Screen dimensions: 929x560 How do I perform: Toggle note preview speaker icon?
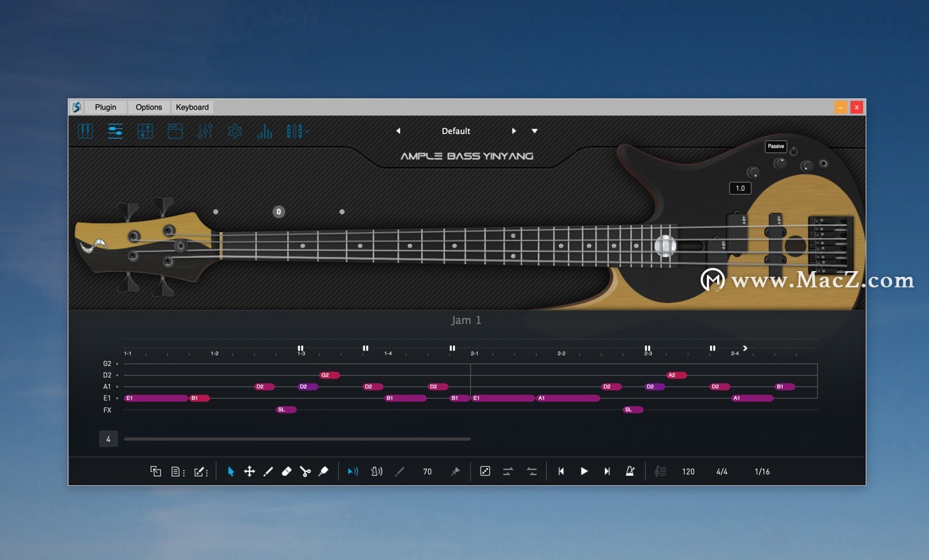pyautogui.click(x=353, y=471)
